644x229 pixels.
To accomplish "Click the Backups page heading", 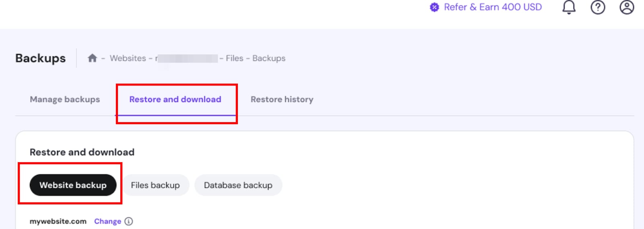I will click(x=40, y=58).
